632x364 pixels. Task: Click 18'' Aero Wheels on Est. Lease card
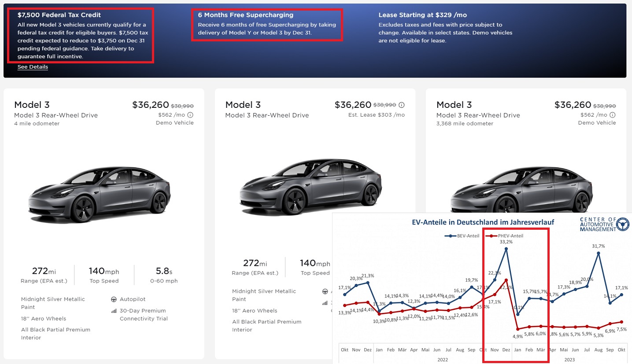tap(255, 311)
